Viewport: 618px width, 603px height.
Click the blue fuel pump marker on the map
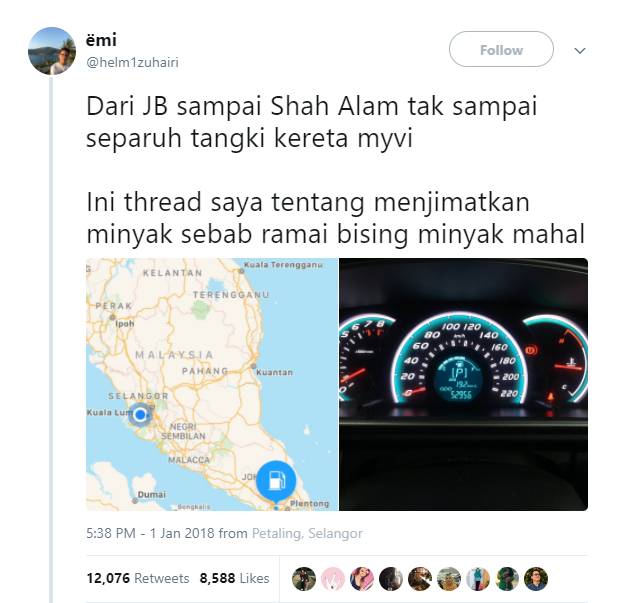point(276,482)
